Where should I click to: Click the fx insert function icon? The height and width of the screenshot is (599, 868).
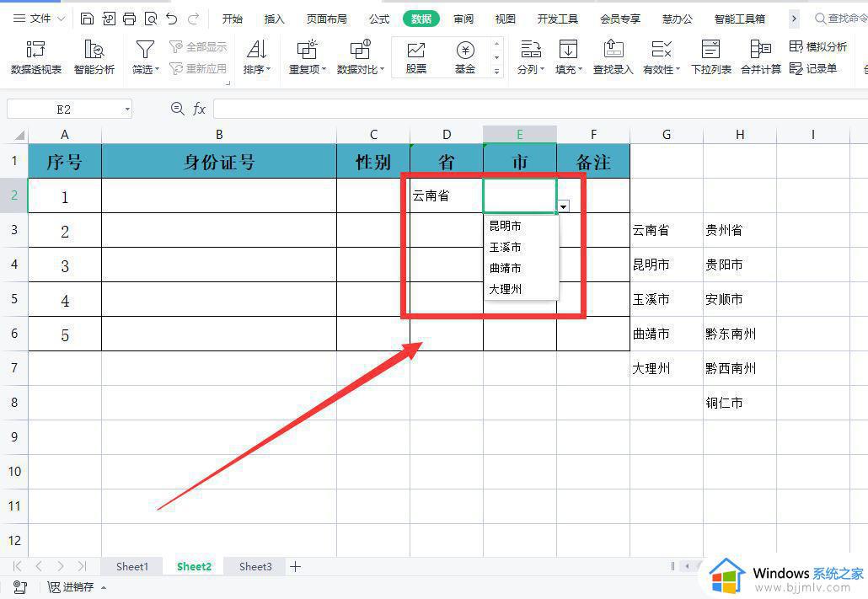(x=199, y=109)
